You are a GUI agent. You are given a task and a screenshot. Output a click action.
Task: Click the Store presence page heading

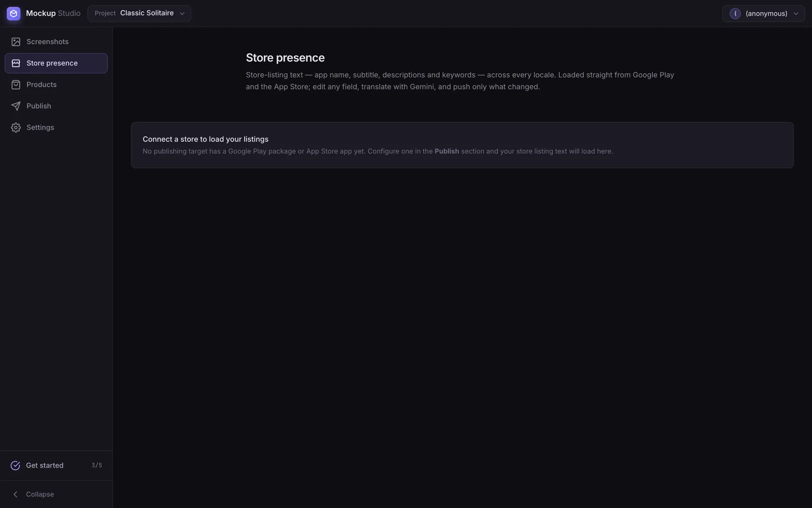click(285, 58)
